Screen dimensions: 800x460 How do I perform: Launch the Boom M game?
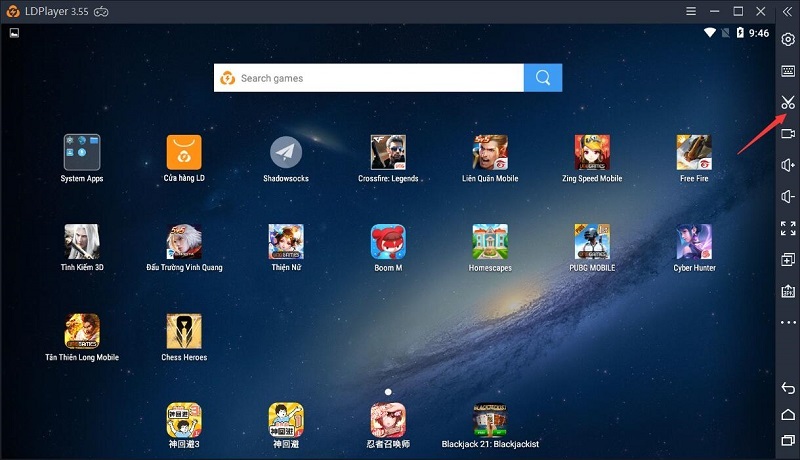(388, 241)
